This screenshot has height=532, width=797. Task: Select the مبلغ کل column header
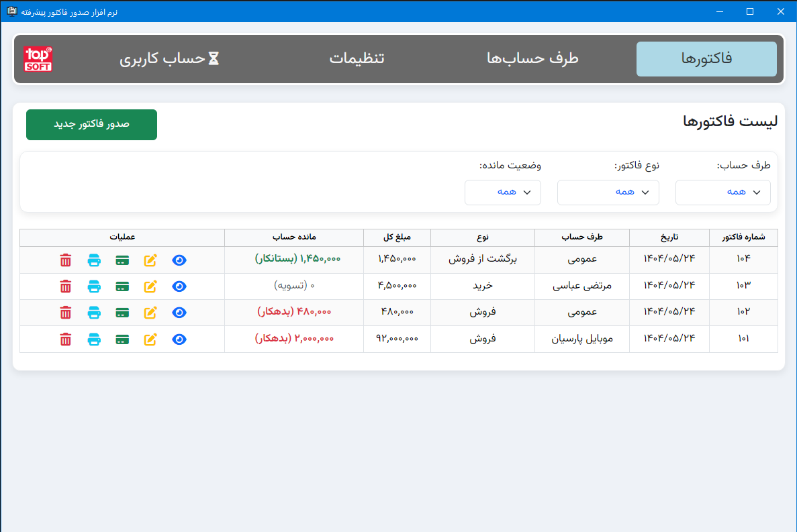tap(396, 237)
